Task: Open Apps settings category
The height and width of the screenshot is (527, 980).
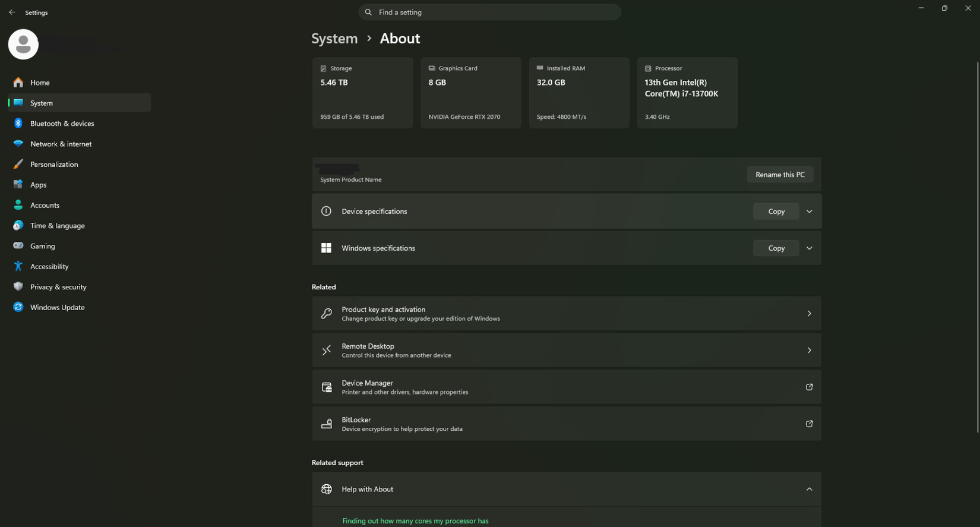Action: pyautogui.click(x=80, y=184)
